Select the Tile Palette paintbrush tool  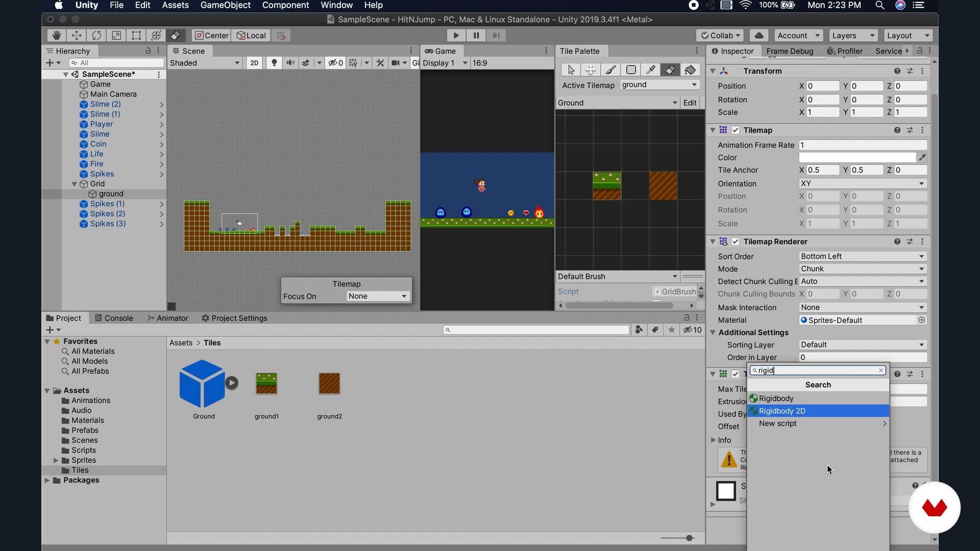coord(610,70)
